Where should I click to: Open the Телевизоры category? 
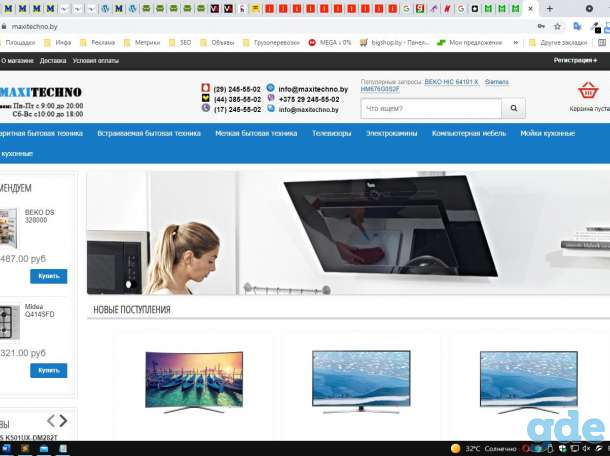(x=331, y=133)
